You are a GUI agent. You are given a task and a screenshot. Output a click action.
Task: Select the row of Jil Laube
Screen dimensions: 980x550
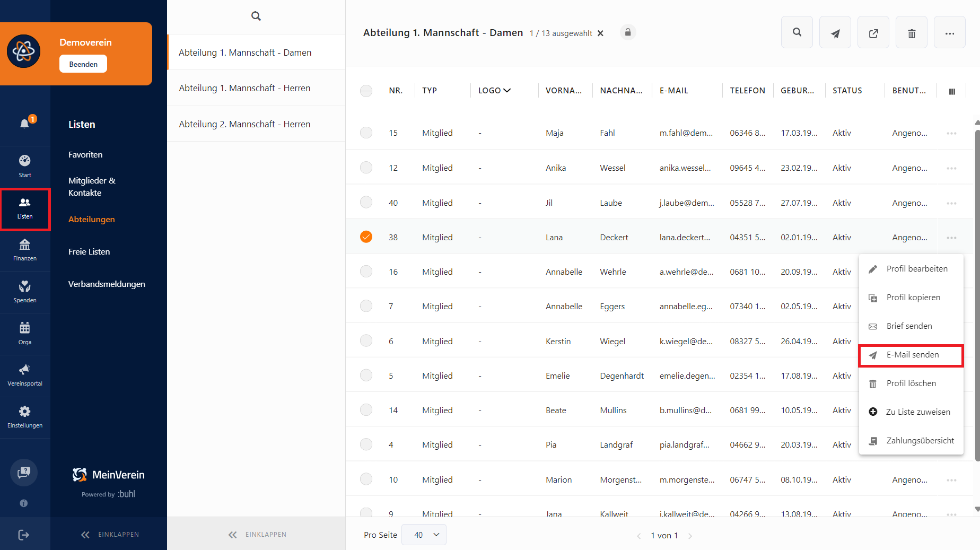point(366,202)
